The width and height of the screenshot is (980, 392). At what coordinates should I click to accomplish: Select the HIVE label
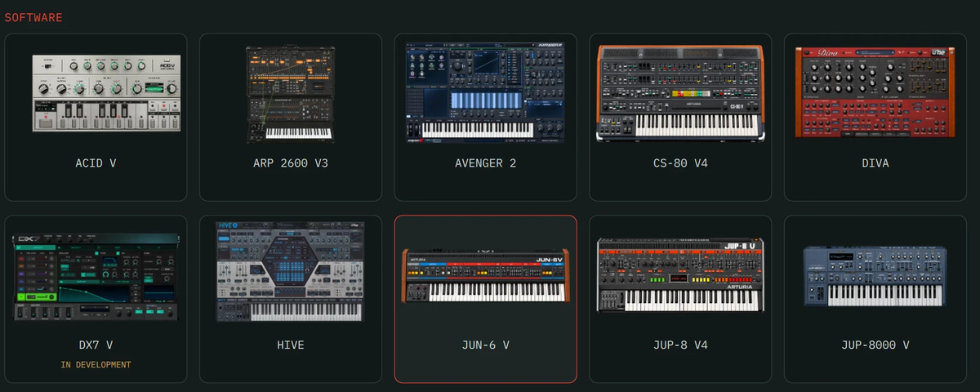click(290, 345)
